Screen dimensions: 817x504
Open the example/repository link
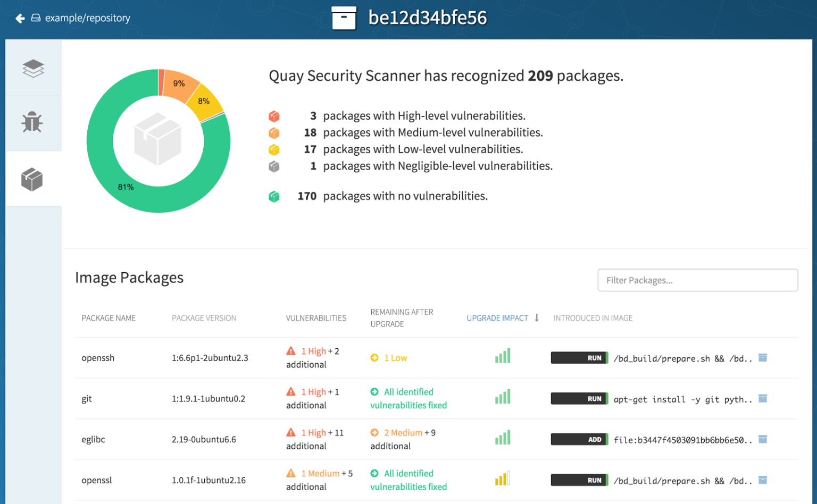(x=87, y=18)
